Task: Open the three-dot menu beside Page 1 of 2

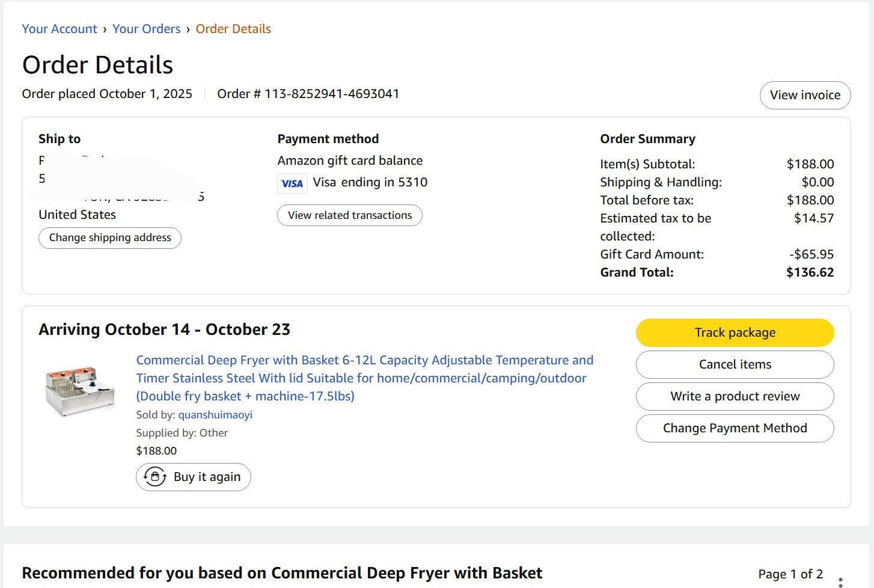Action: [840, 581]
